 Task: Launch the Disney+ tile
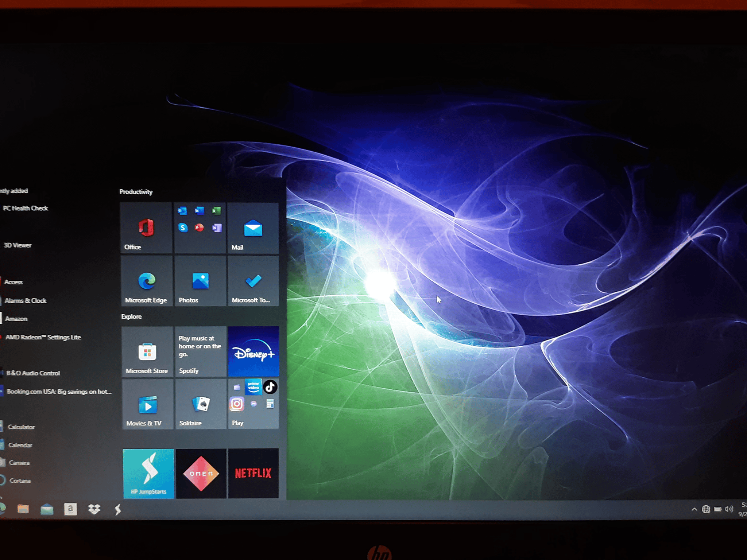(253, 351)
